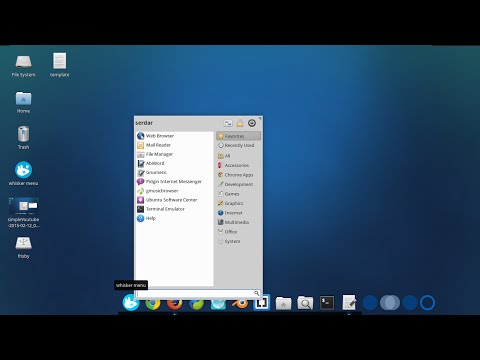Show the Recently Used category

point(238,145)
